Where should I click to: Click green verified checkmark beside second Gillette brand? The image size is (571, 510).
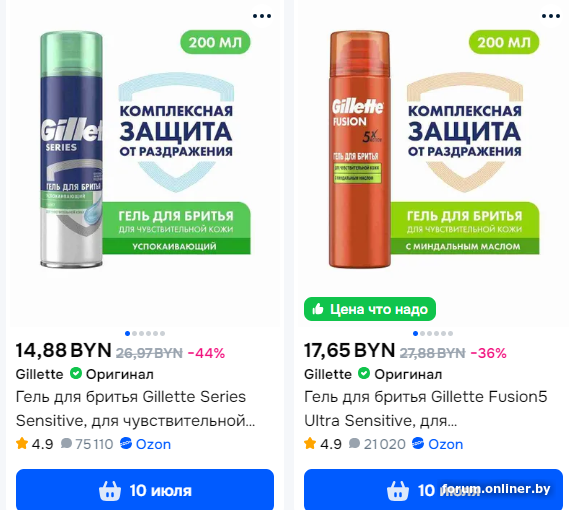364,373
